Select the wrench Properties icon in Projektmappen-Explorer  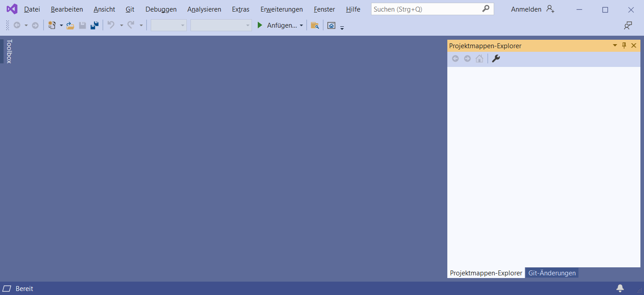tap(495, 58)
